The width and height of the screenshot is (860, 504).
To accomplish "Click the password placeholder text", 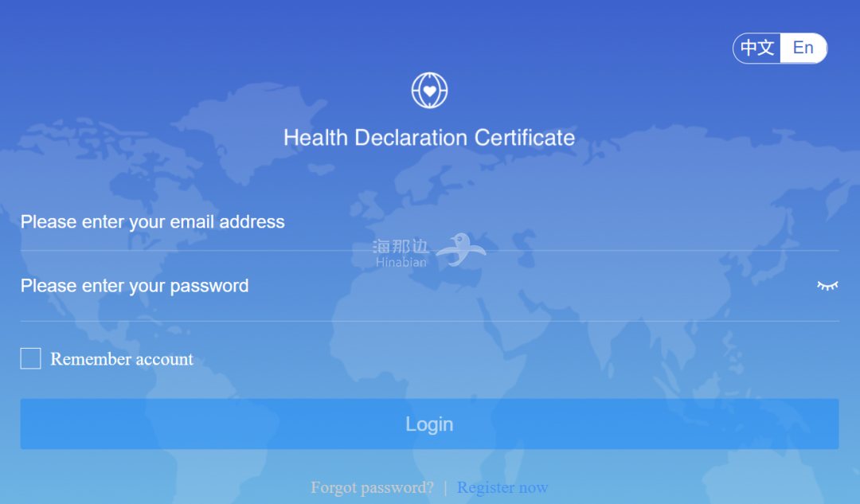I will click(135, 286).
